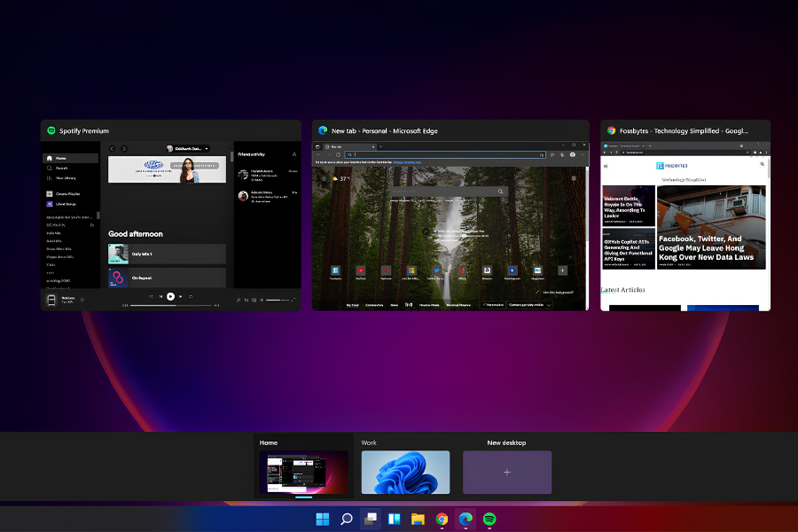Click Spotify's forward navigation arrow
798x532 pixels.
pyautogui.click(x=123, y=149)
